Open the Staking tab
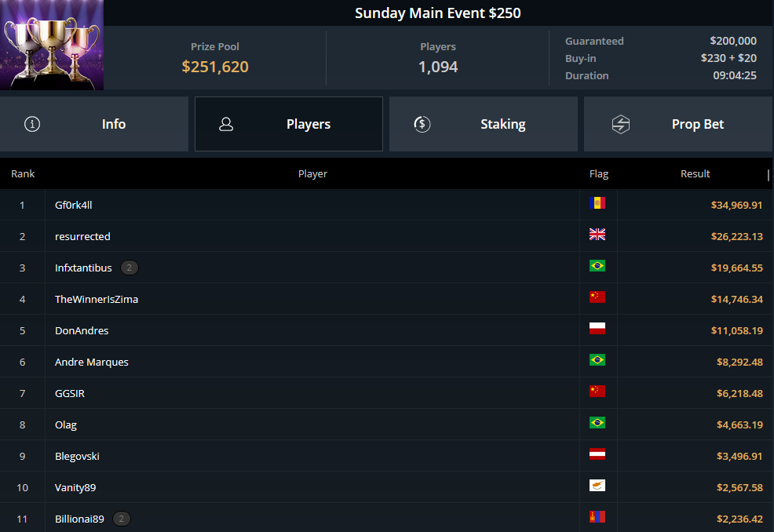The height and width of the screenshot is (532, 774). (484, 124)
